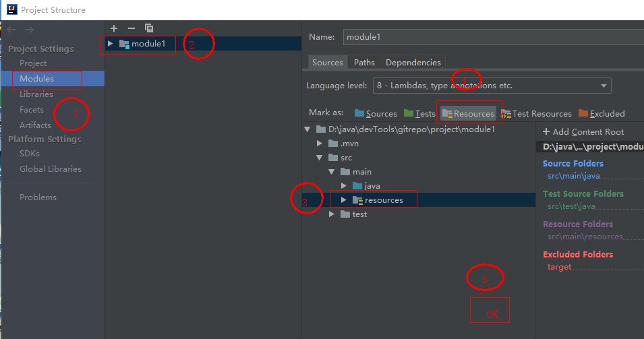
Task: Click Add Content Root
Action: point(583,131)
